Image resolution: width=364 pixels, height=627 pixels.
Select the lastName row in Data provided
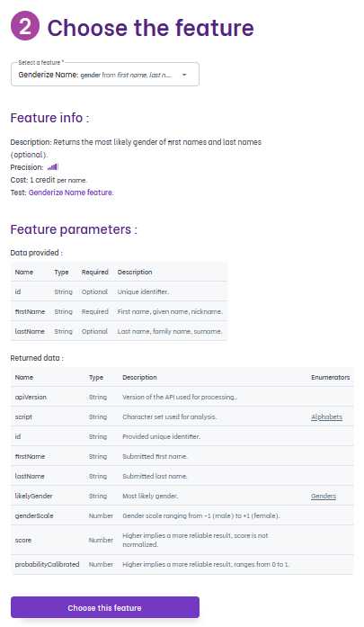[x=119, y=331]
